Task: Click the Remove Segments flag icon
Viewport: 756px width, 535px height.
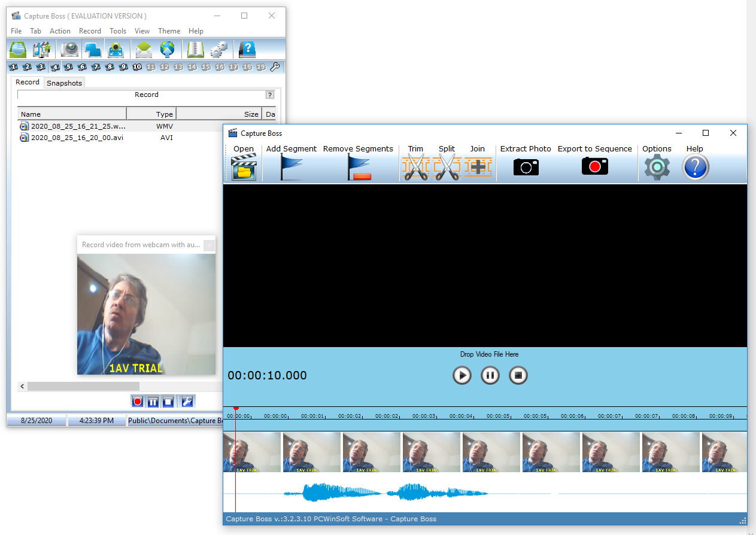Action: click(x=359, y=168)
